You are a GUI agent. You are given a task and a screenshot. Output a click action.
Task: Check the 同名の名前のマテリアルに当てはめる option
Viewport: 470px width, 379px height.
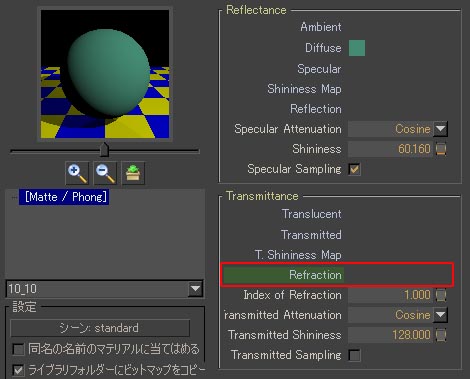coord(18,350)
